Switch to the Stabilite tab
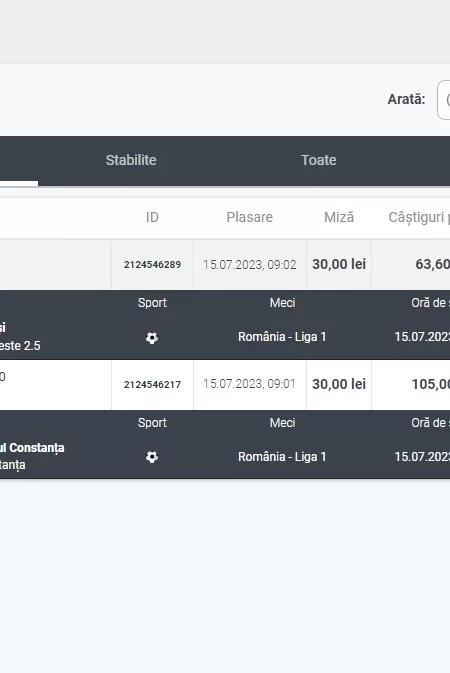Image resolution: width=450 pixels, height=673 pixels. click(131, 160)
